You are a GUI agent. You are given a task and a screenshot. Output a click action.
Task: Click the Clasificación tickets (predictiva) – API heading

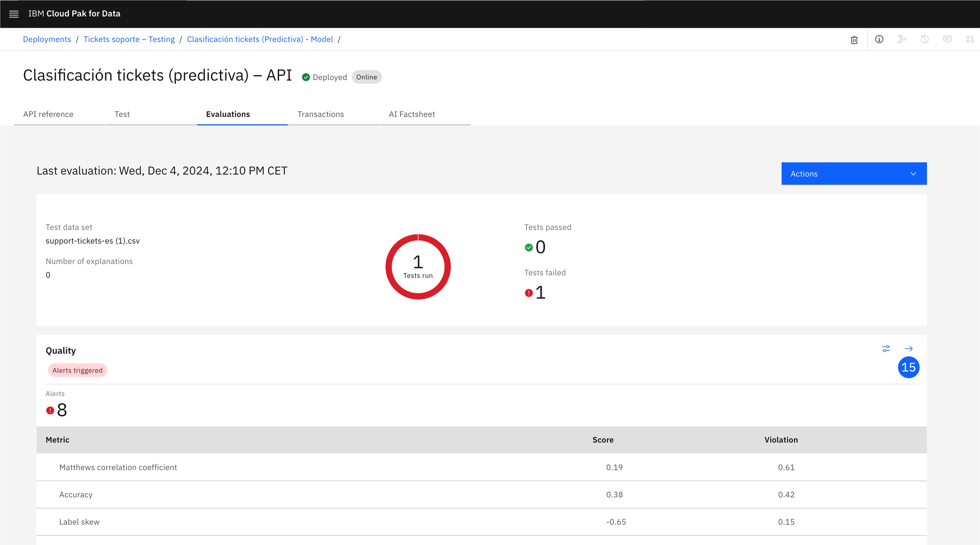click(x=157, y=75)
